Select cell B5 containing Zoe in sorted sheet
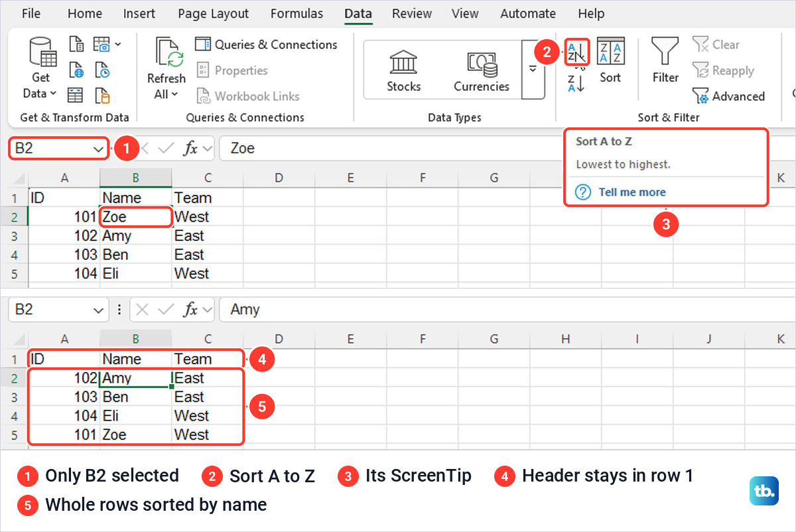 136,434
